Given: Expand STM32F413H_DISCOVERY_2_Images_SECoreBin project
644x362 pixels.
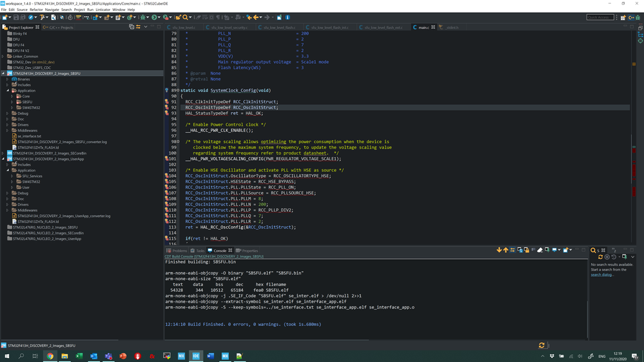Looking at the screenshot, I should pos(3,153).
